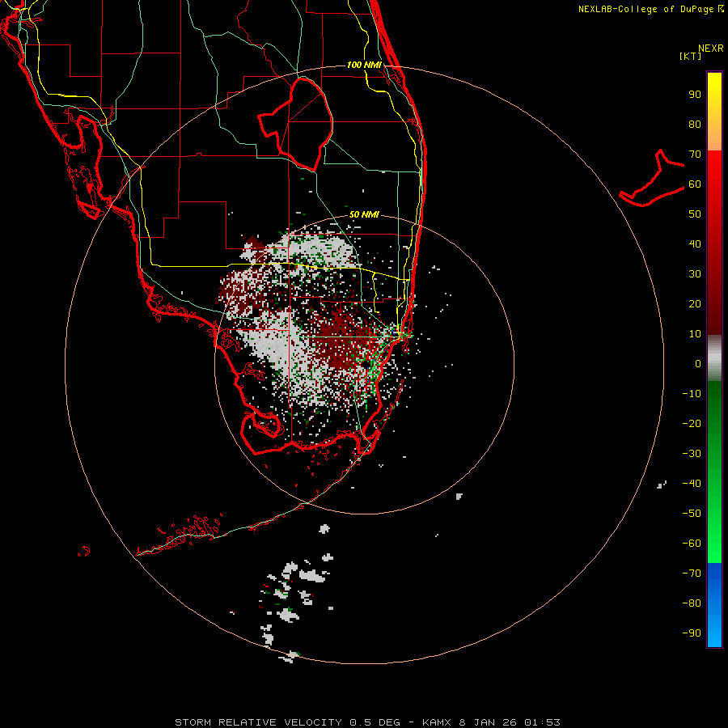This screenshot has height=728, width=728.
Task: Click the NEXR label above color scale
Action: (711, 49)
